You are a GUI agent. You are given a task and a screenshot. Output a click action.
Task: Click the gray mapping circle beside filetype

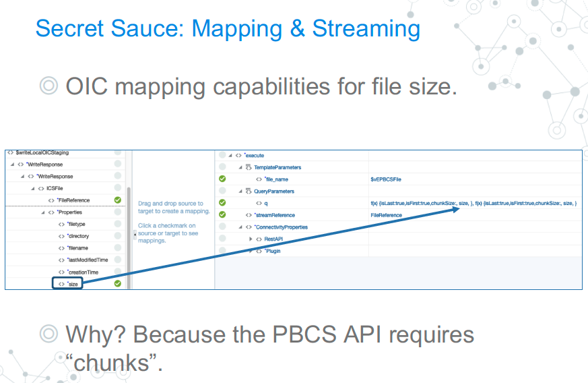(x=118, y=224)
